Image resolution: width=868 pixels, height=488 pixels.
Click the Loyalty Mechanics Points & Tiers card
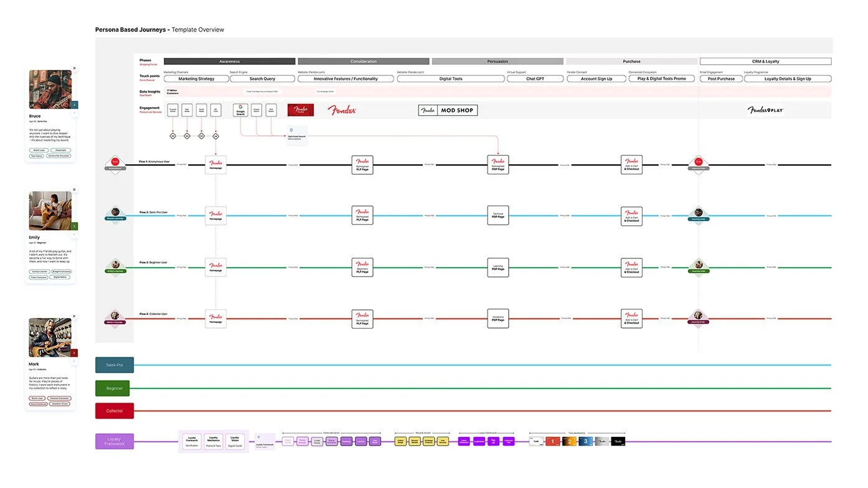214,441
